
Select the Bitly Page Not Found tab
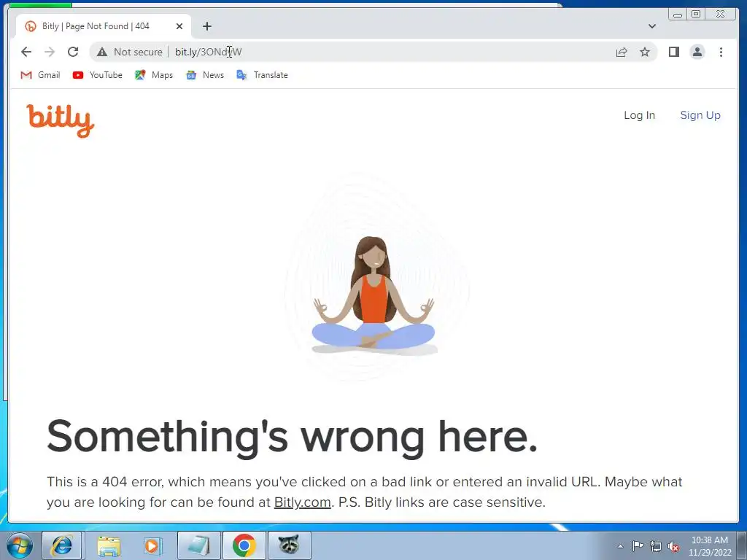pyautogui.click(x=104, y=26)
